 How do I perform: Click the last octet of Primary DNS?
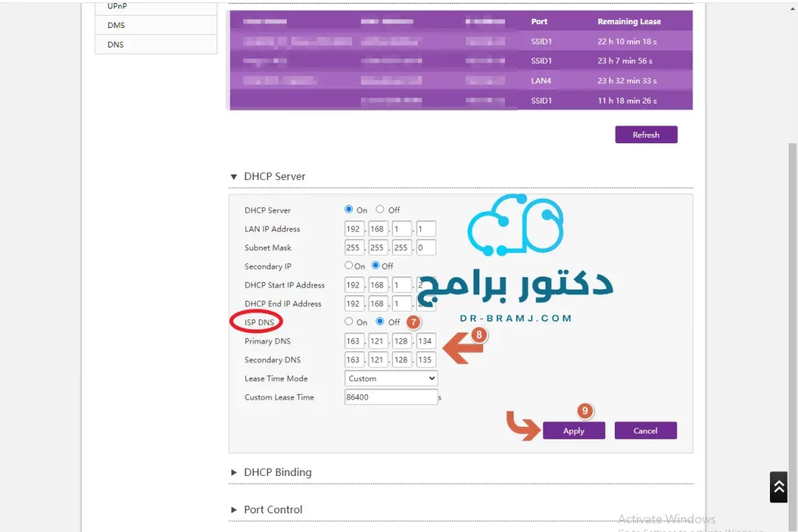(x=425, y=340)
